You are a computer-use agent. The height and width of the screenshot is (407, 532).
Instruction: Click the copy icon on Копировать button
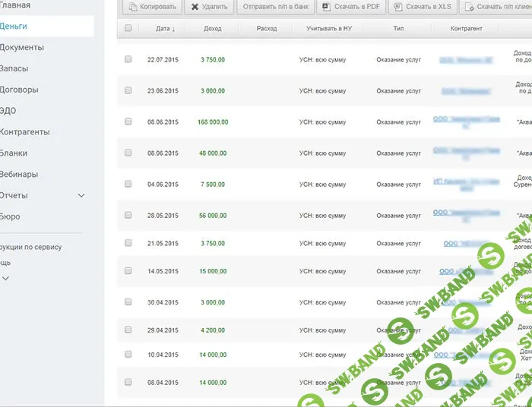coord(132,7)
